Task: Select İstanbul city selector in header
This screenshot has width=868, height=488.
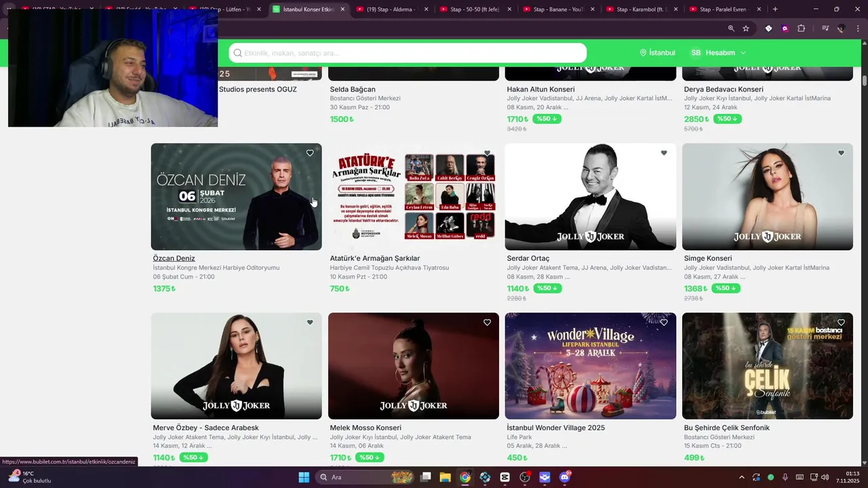Action: click(x=657, y=53)
